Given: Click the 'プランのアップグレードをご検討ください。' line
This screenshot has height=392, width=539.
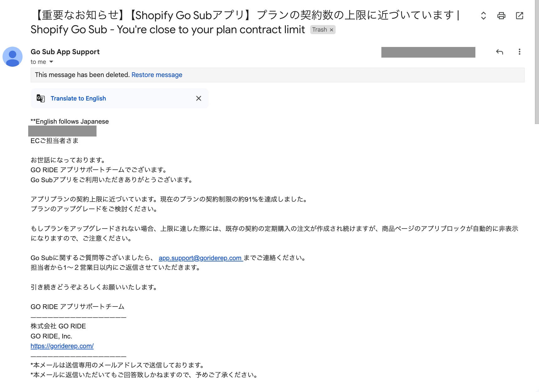Looking at the screenshot, I should [x=95, y=209].
